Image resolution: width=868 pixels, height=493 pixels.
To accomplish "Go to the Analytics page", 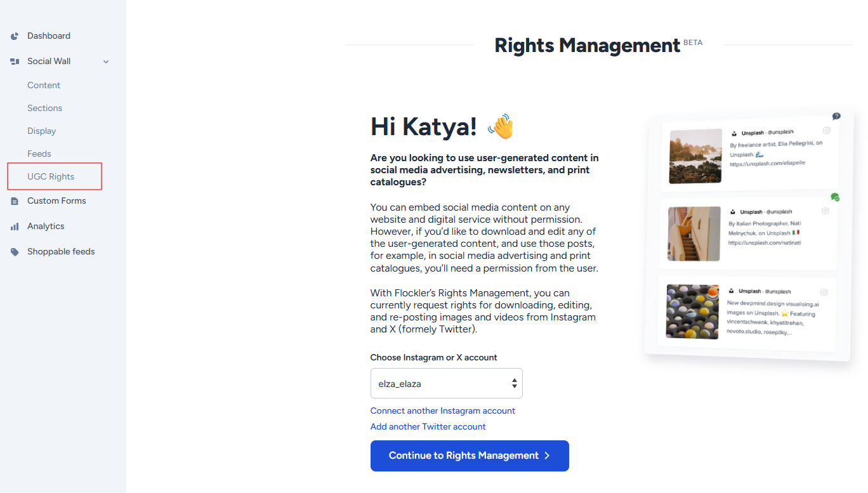I will tap(46, 227).
